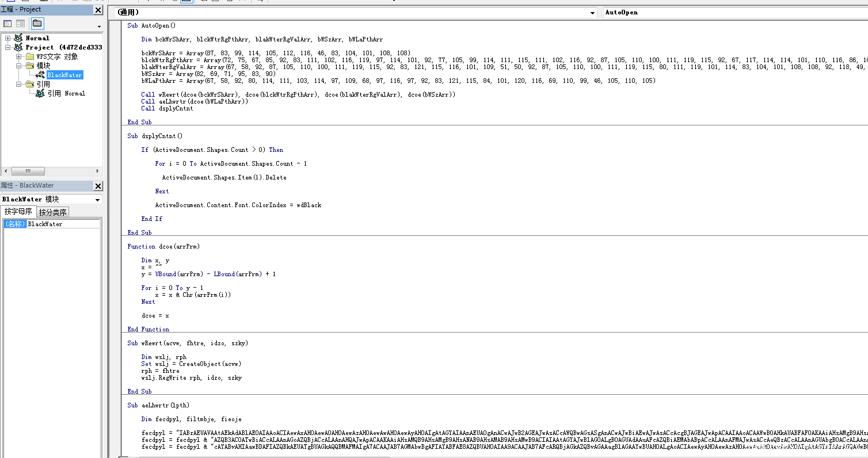Screen dimensions: 868x458
Task: Select the Project (4d72dcd333 tree item
Action: [x=64, y=47]
